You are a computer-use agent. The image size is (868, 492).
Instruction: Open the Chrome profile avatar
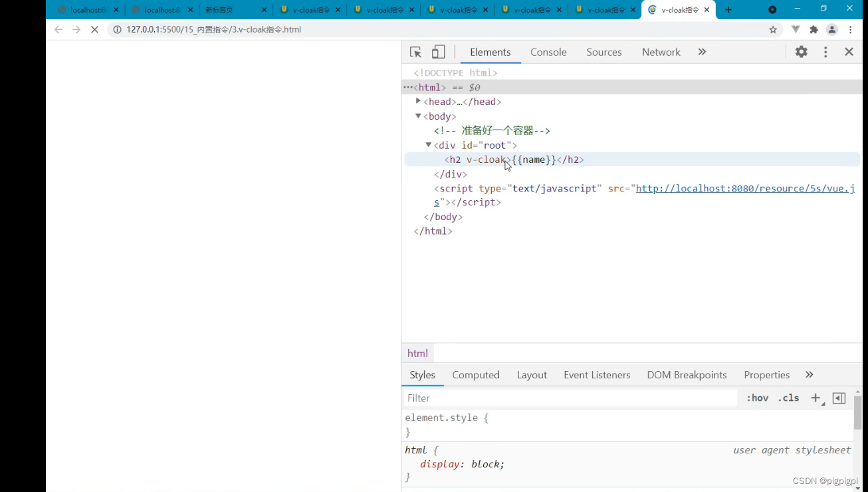(832, 29)
